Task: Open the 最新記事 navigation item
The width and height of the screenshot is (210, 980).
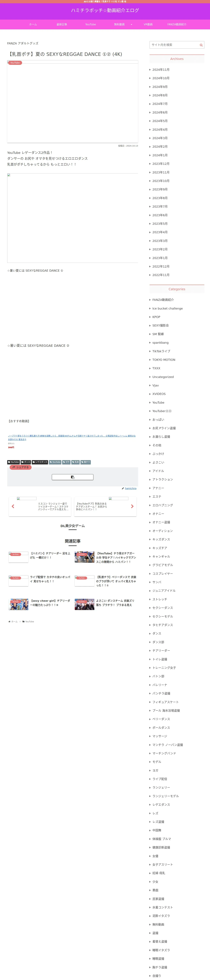Action: (62, 24)
